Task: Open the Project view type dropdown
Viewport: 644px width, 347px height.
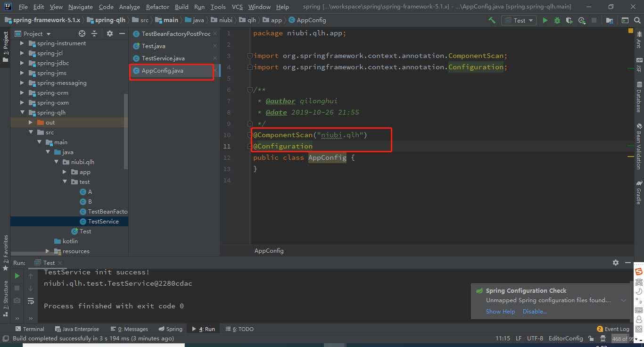Action: [33, 33]
